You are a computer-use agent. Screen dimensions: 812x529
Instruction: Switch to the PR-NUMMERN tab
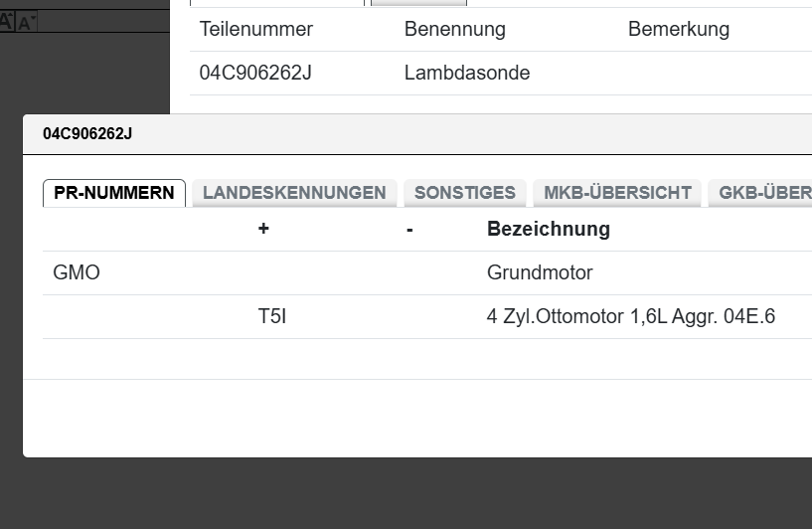[x=114, y=193]
